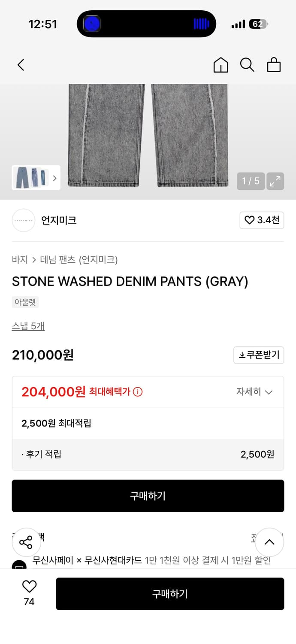Tap the arrow next to the product thumbnails
296x644 pixels.
[x=54, y=178]
